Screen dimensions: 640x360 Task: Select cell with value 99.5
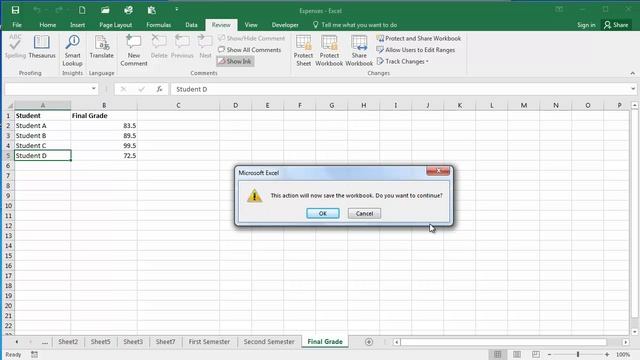tap(104, 146)
